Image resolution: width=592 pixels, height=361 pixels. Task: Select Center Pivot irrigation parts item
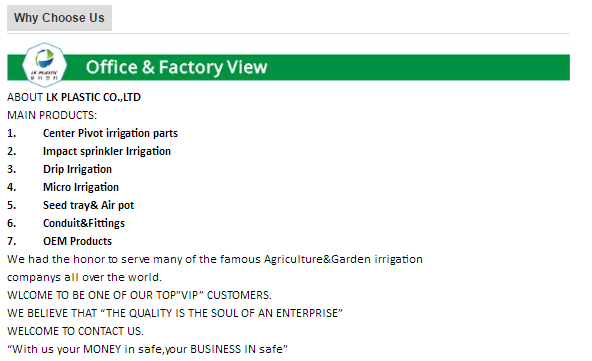coord(110,133)
